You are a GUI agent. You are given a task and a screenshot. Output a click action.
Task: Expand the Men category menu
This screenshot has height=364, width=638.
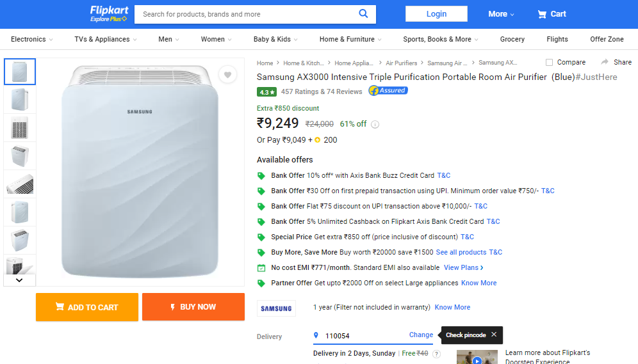(x=168, y=40)
